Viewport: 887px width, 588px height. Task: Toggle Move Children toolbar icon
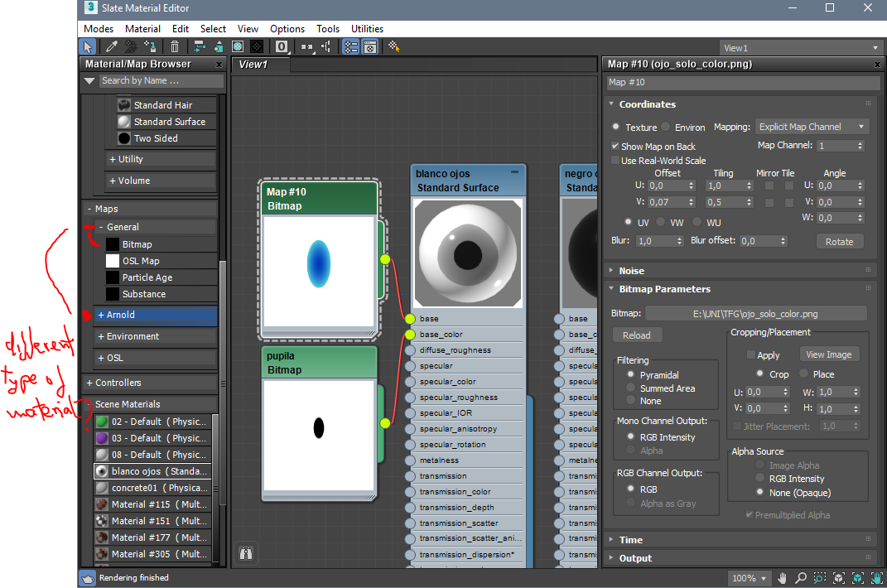[199, 47]
